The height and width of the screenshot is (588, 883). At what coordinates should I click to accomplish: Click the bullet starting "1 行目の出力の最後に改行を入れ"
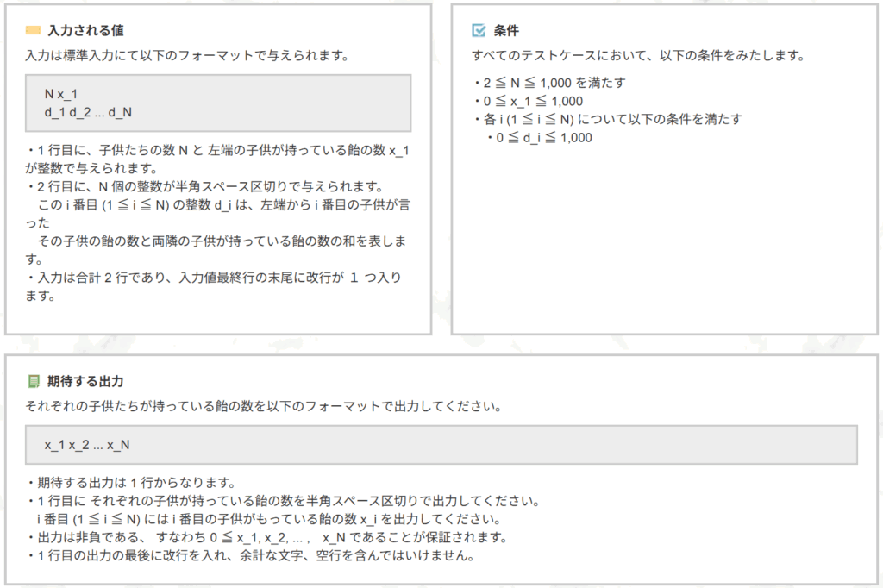click(x=250, y=555)
